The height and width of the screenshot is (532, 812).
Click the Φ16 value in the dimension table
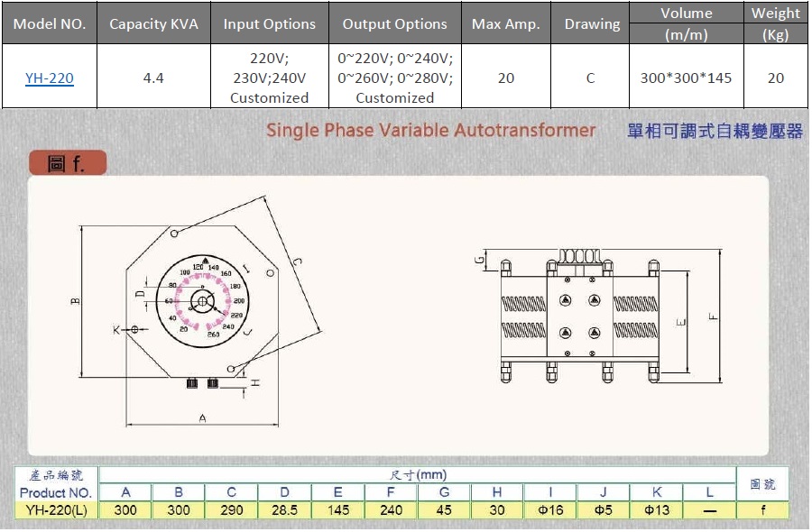[x=550, y=510]
